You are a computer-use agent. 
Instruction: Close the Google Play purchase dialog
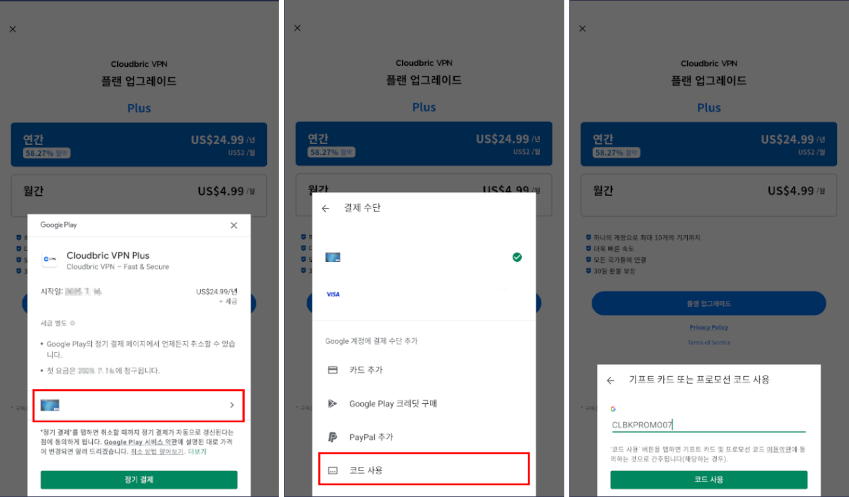point(233,225)
